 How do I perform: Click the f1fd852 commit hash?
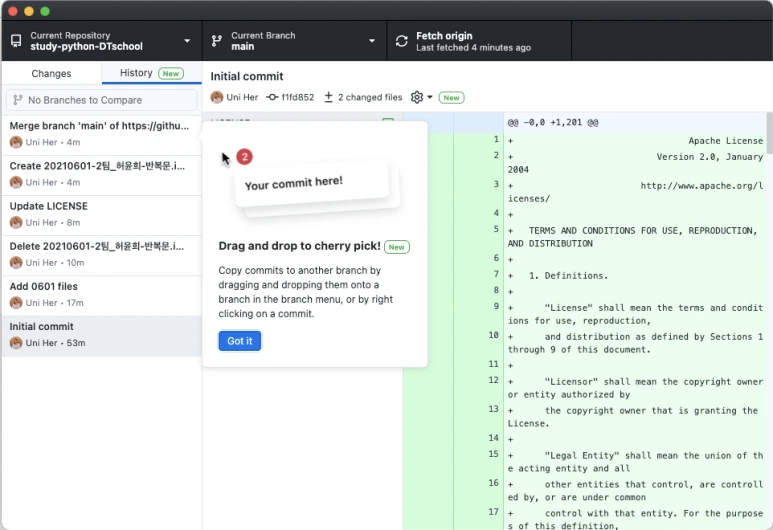pos(298,97)
